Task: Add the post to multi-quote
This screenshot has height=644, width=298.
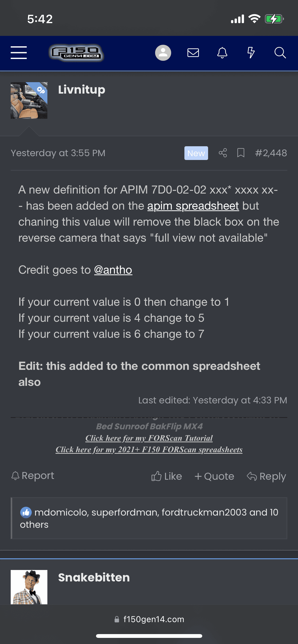Action: (214, 476)
